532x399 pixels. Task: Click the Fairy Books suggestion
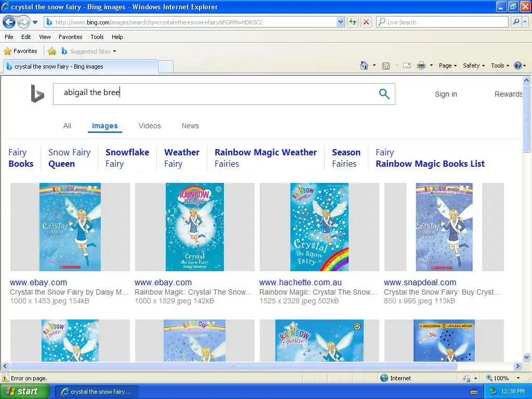[x=21, y=158]
